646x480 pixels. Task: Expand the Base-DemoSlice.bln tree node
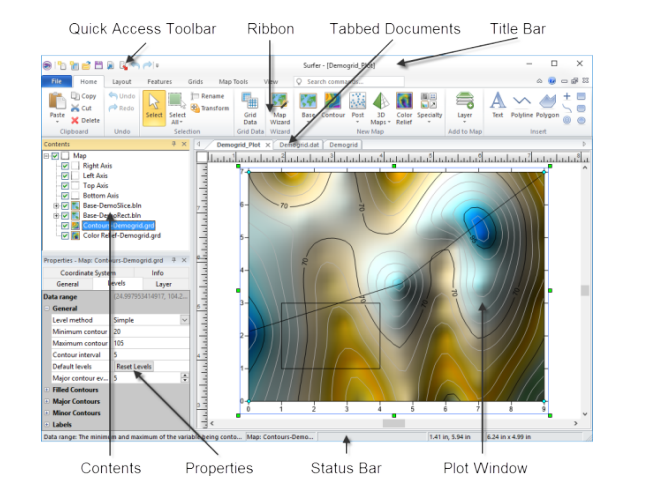click(55, 205)
